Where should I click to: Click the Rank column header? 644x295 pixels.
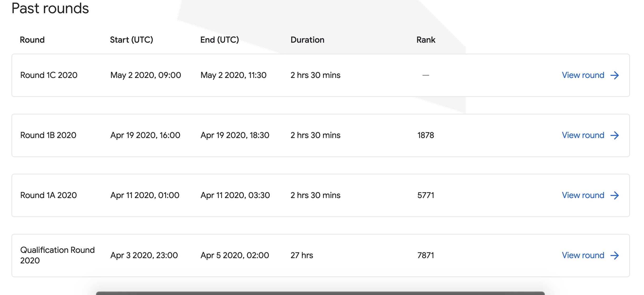[x=426, y=40]
